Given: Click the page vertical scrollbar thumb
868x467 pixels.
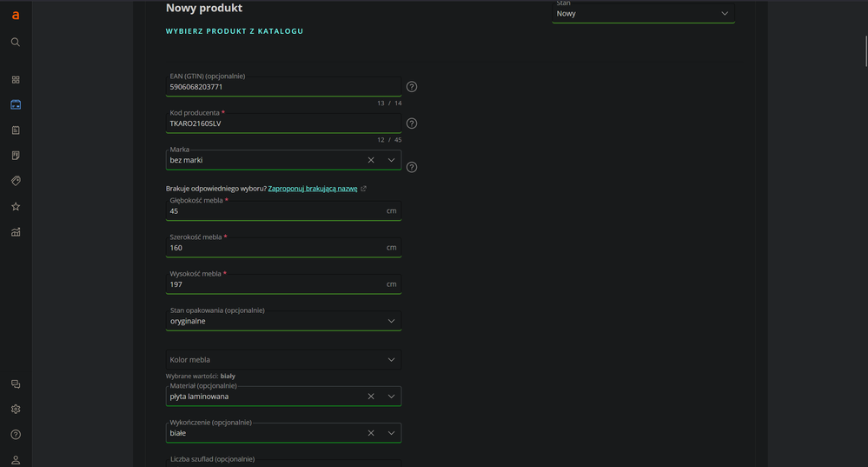Looking at the screenshot, I should [x=866, y=51].
